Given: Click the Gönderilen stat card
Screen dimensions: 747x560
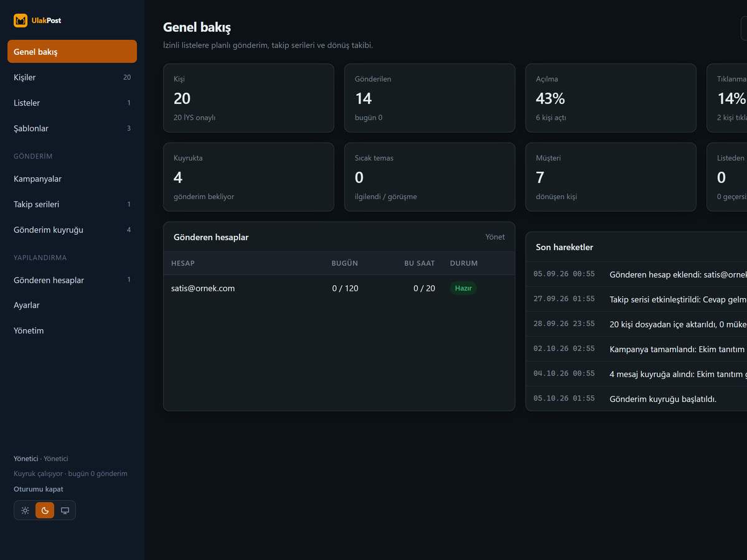Looking at the screenshot, I should pyautogui.click(x=430, y=98).
